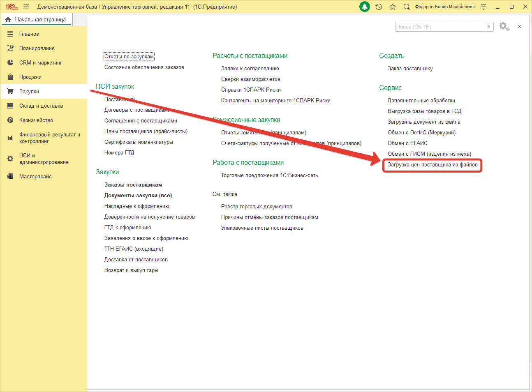
Task: Open the Склад и доставка section
Action: [41, 106]
